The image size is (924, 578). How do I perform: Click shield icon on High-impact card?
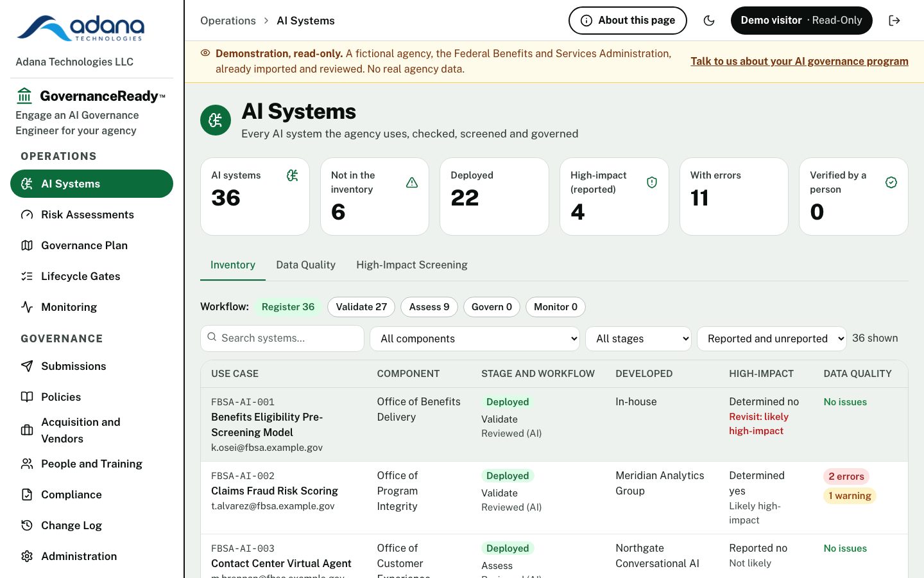pos(652,182)
